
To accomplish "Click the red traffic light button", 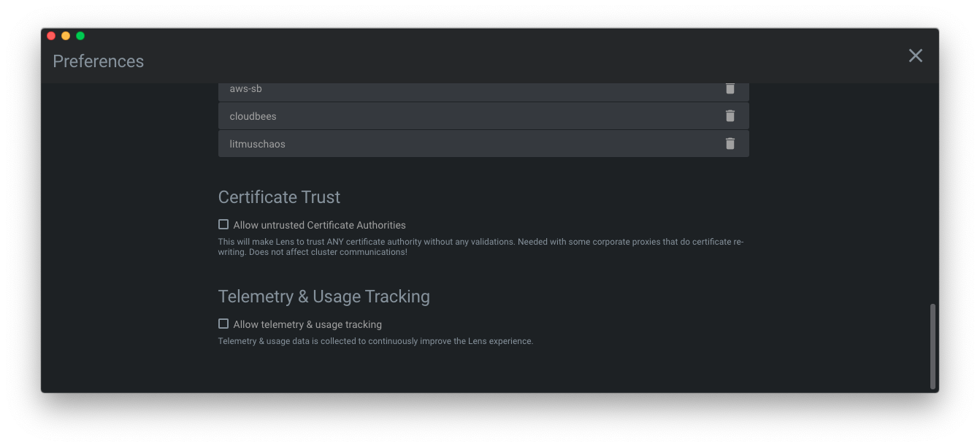I will pos(50,35).
